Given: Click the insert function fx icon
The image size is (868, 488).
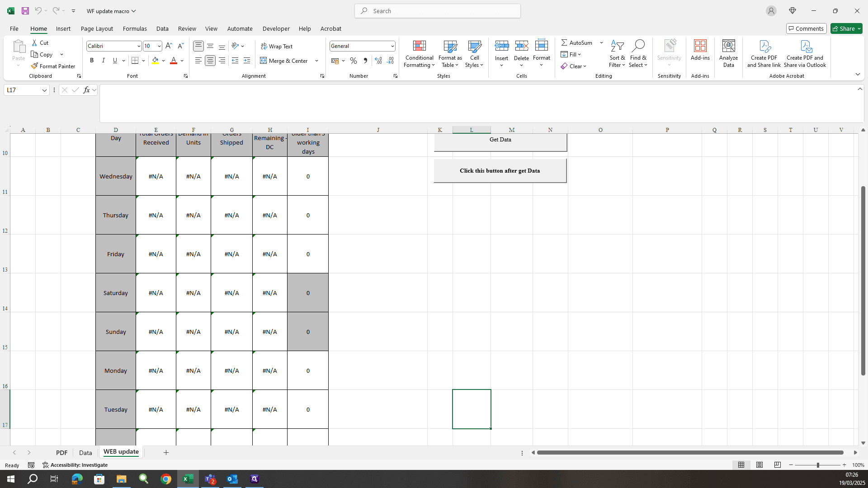Looking at the screenshot, I should click(86, 90).
